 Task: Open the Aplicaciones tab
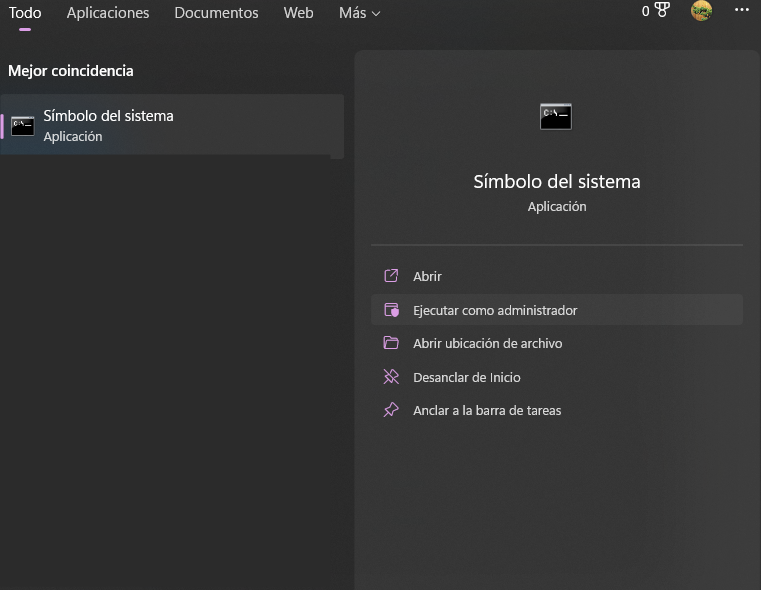(108, 13)
